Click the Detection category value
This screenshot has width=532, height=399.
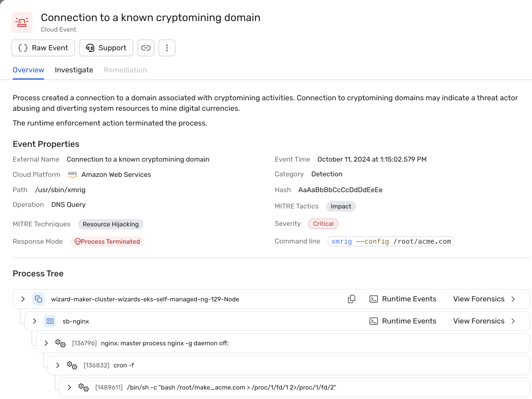[x=327, y=174]
